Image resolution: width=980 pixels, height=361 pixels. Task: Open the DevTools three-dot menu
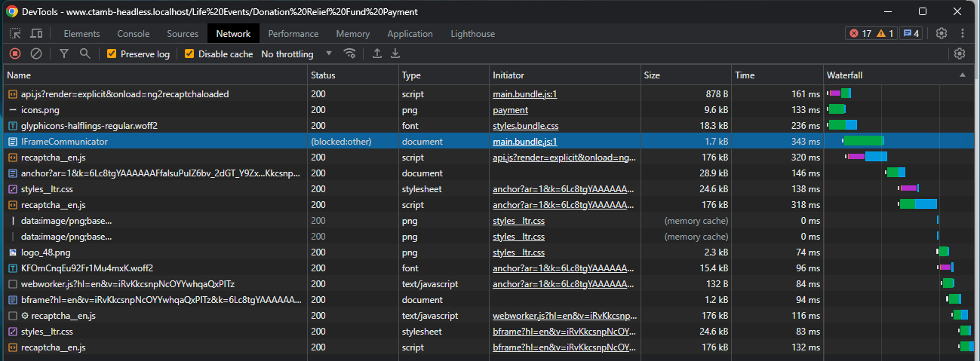tap(963, 33)
